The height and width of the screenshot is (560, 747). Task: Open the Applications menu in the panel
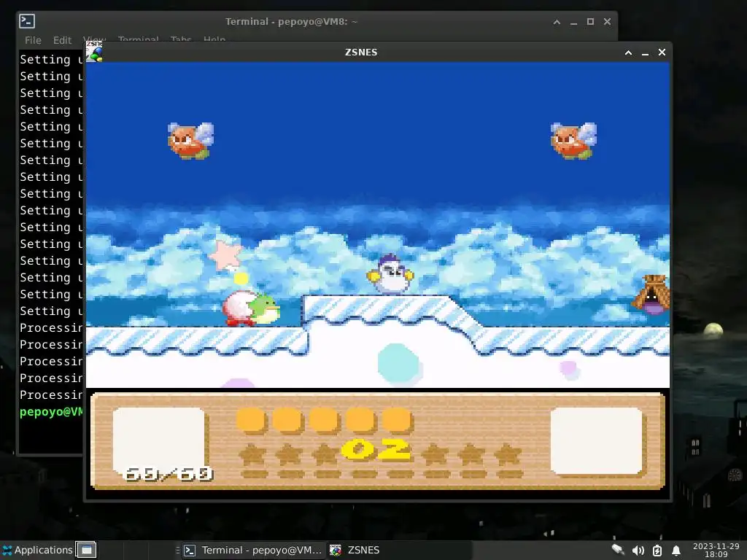coord(38,550)
